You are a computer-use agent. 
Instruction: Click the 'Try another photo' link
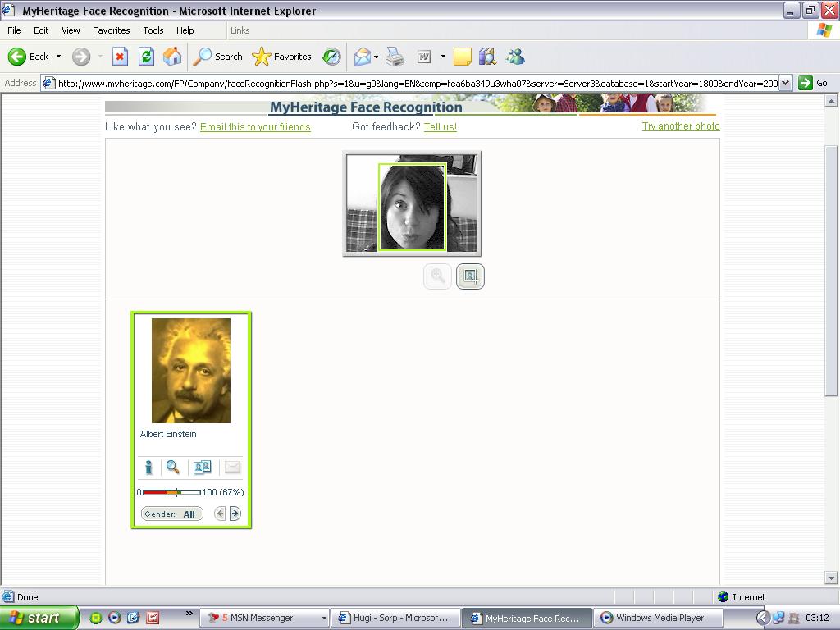[681, 126]
